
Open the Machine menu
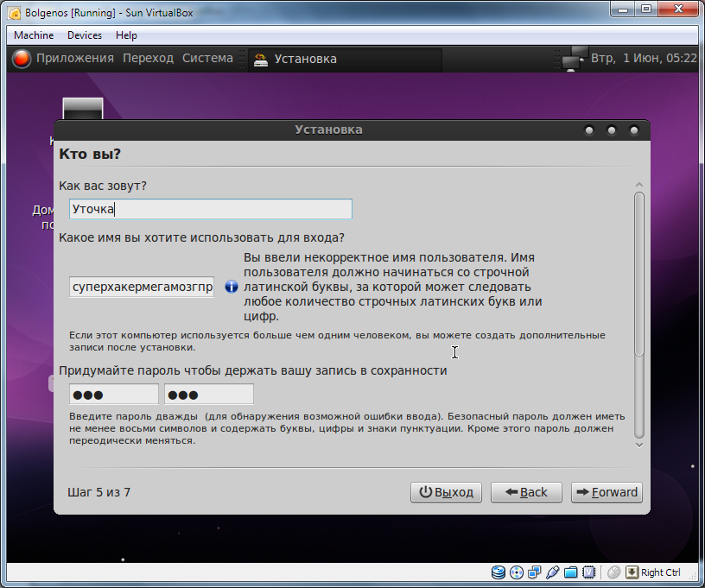34,35
